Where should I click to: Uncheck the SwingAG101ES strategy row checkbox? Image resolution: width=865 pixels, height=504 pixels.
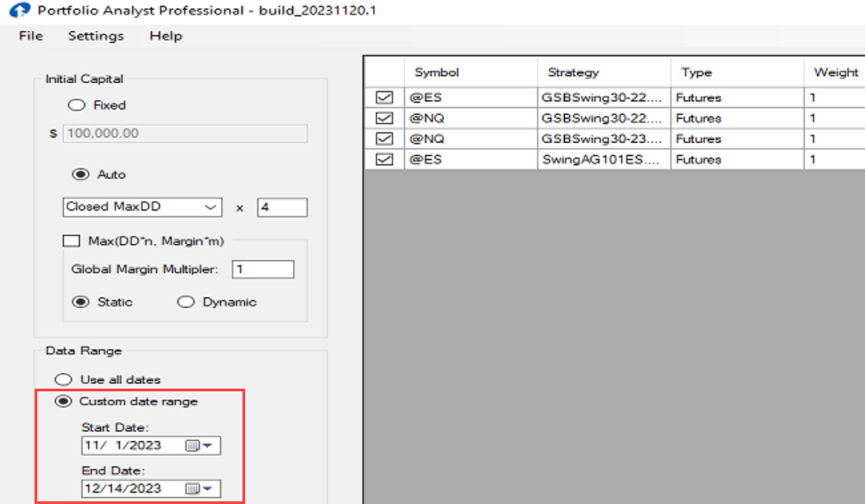coord(385,160)
